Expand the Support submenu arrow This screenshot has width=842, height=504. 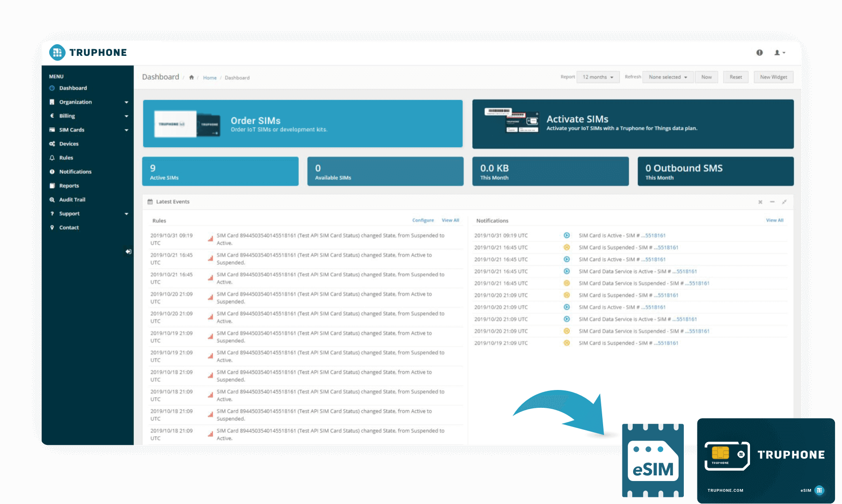click(x=126, y=214)
